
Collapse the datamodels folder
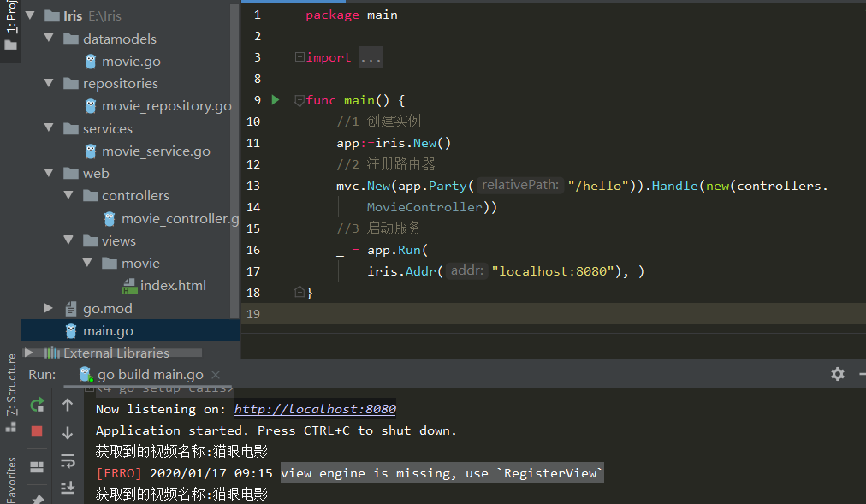coord(49,39)
